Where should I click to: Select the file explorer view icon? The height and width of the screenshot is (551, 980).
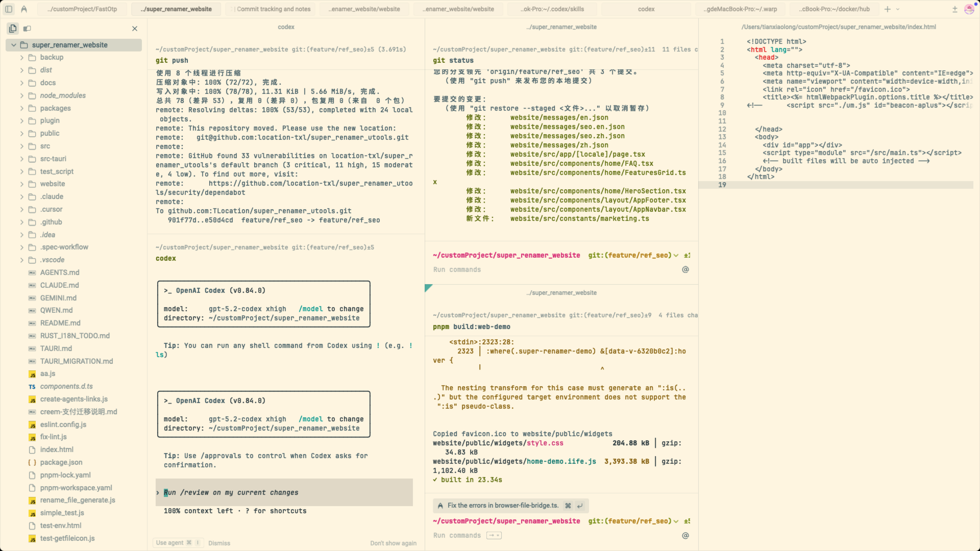click(13, 29)
